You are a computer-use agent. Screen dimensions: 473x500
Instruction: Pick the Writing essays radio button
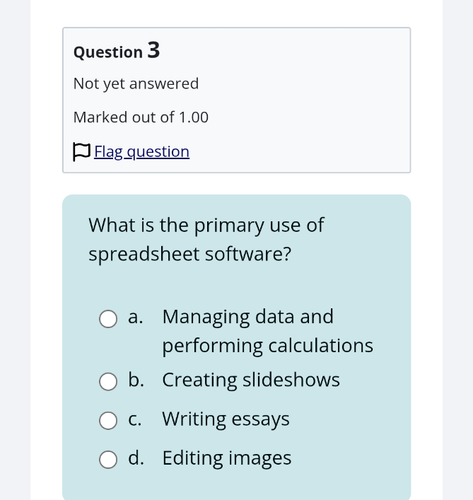108,420
